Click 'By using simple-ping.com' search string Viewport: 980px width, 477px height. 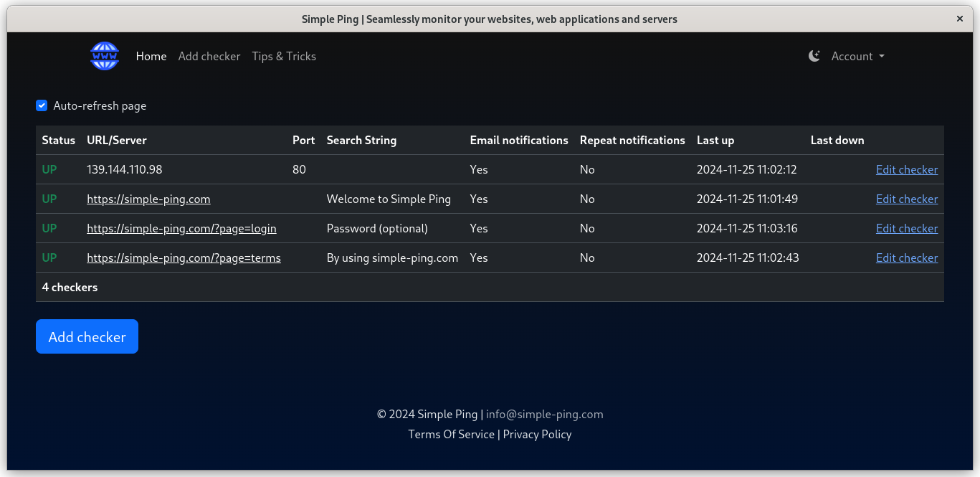click(x=392, y=258)
